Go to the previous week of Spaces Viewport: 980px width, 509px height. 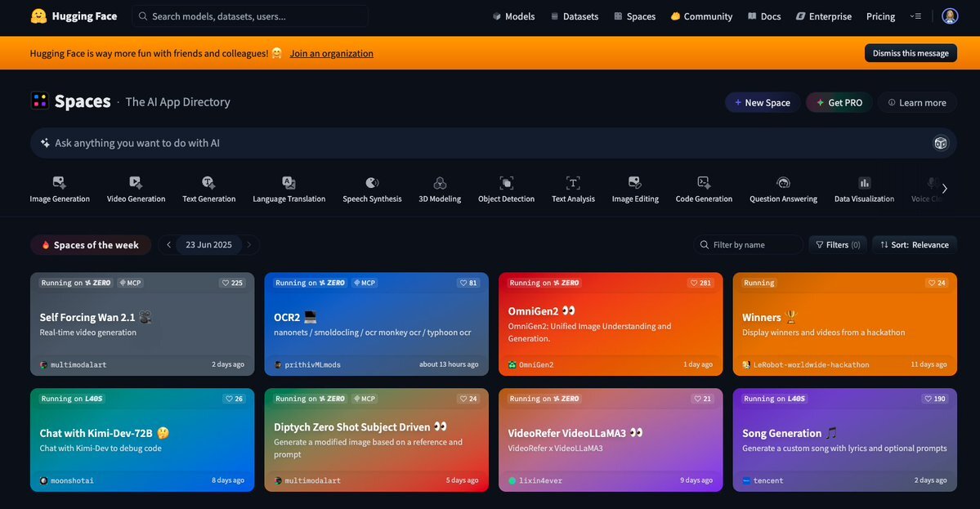tap(168, 245)
